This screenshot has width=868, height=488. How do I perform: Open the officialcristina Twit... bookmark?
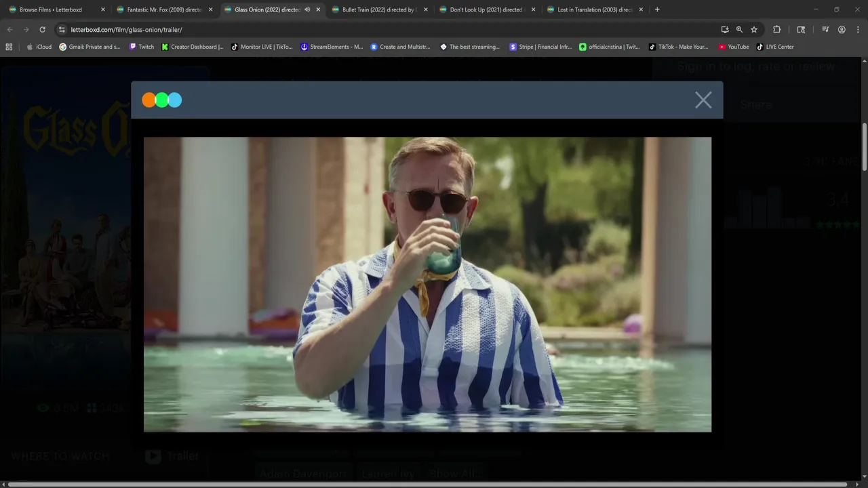coord(610,47)
